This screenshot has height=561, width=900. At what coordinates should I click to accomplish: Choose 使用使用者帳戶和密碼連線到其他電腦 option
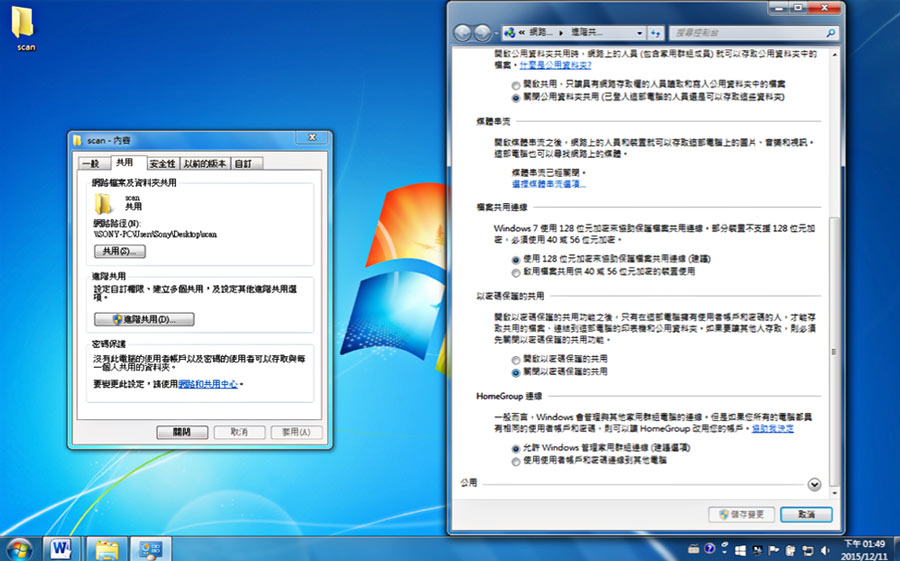pos(516,461)
